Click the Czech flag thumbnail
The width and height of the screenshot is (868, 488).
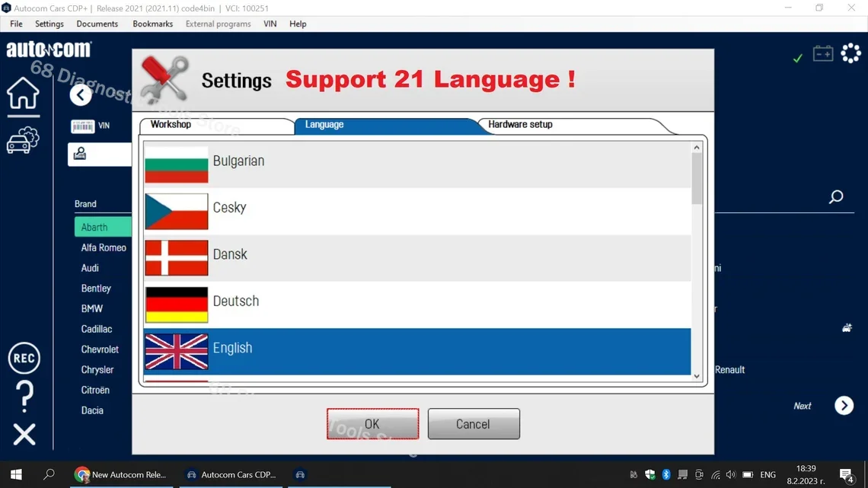pos(177,212)
